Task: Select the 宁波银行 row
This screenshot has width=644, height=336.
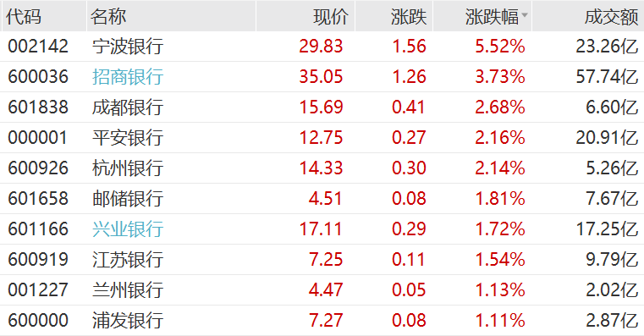Action: point(322,47)
